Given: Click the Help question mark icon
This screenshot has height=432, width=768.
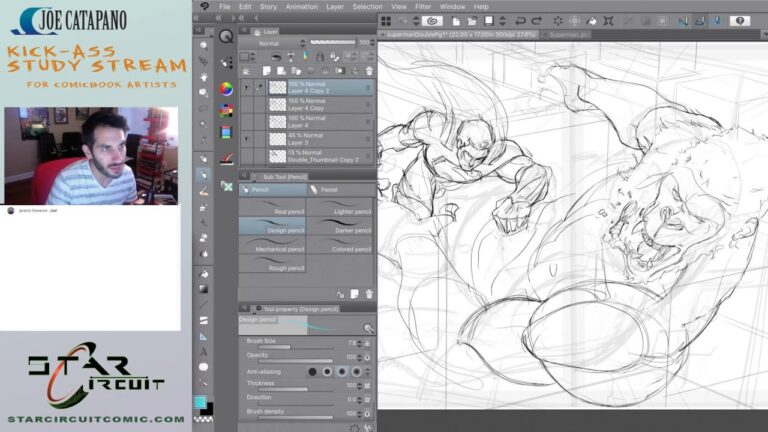Looking at the screenshot, I should click(740, 21).
